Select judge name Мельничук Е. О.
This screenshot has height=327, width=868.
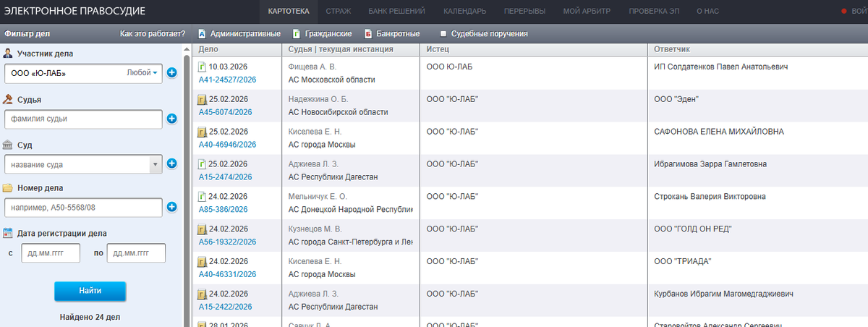pos(318,197)
